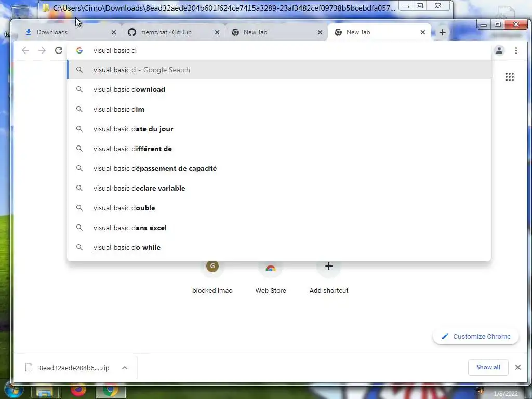Click the Chrome taskbar icon

click(x=111, y=391)
